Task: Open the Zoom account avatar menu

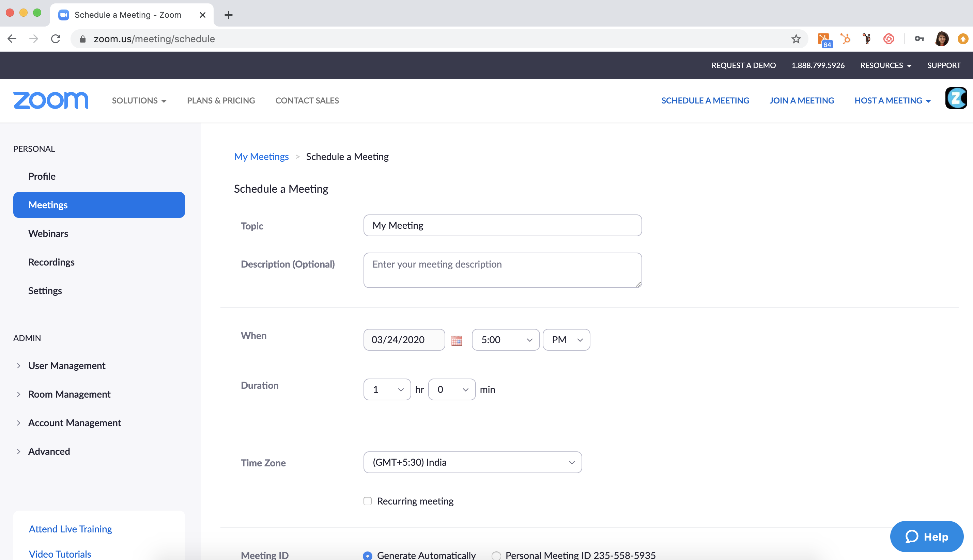Action: pos(956,98)
